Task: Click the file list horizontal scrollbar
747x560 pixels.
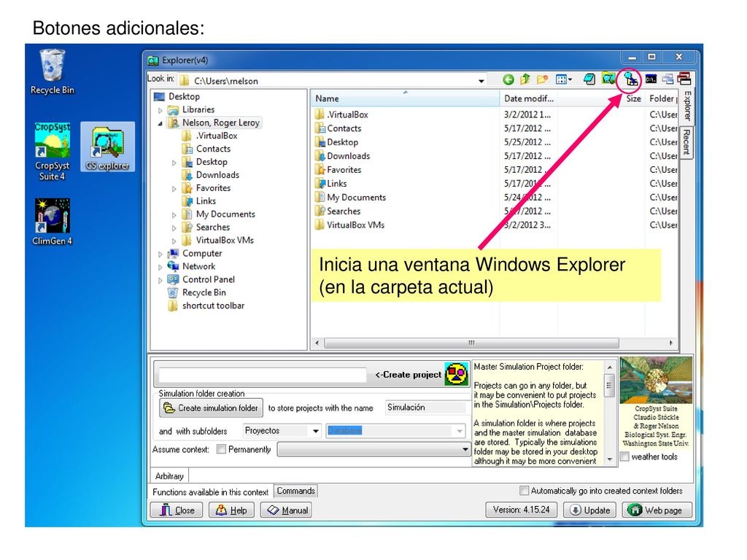Action: (471, 343)
